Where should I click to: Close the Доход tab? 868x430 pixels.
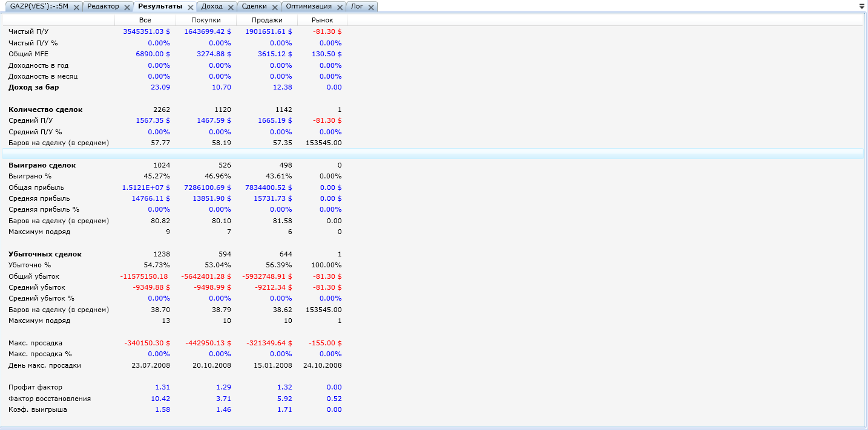[x=230, y=7]
